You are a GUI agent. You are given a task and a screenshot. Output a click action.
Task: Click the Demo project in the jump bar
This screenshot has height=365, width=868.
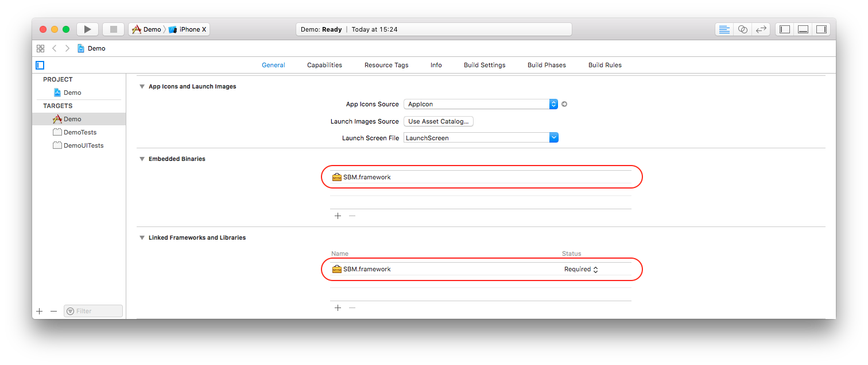point(92,48)
